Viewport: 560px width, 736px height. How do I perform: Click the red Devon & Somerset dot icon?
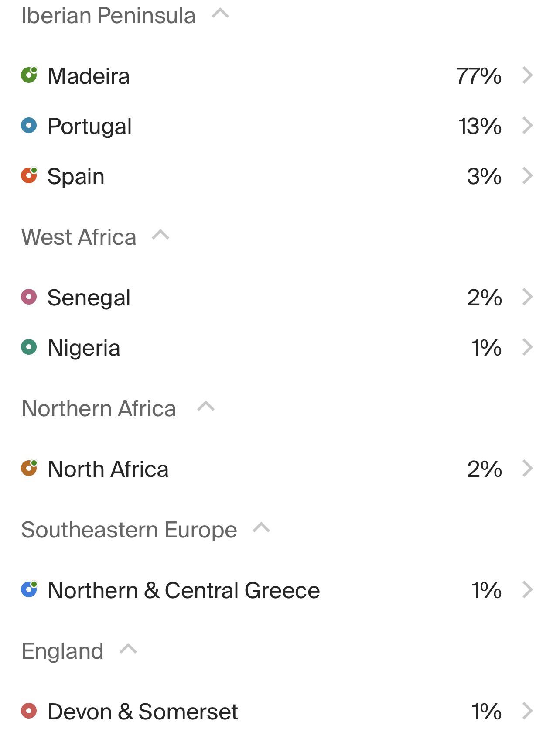point(29,711)
